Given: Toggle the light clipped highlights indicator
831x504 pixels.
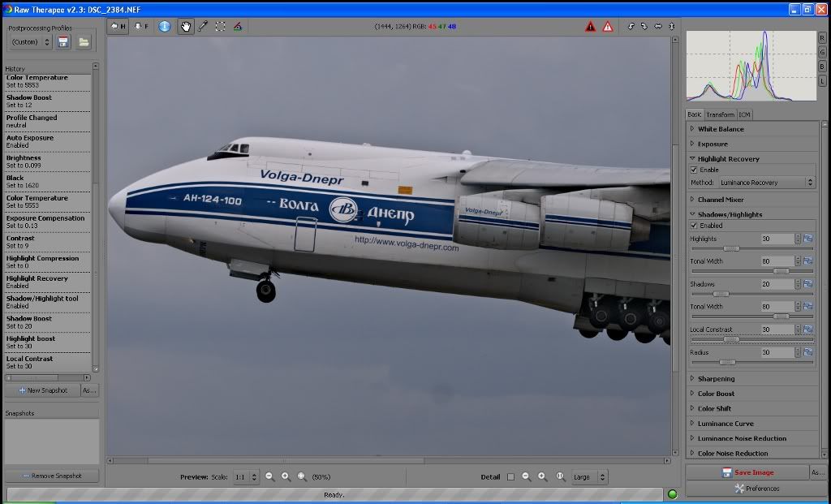Looking at the screenshot, I should [x=607, y=27].
